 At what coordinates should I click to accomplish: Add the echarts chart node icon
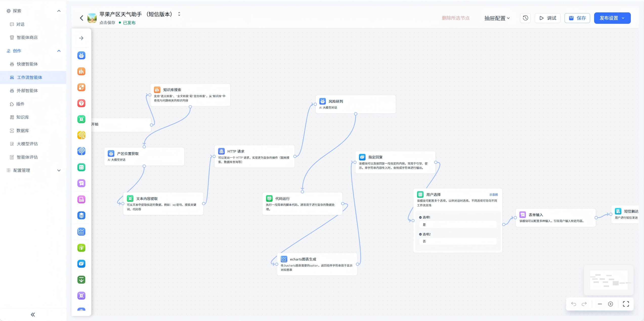81,232
